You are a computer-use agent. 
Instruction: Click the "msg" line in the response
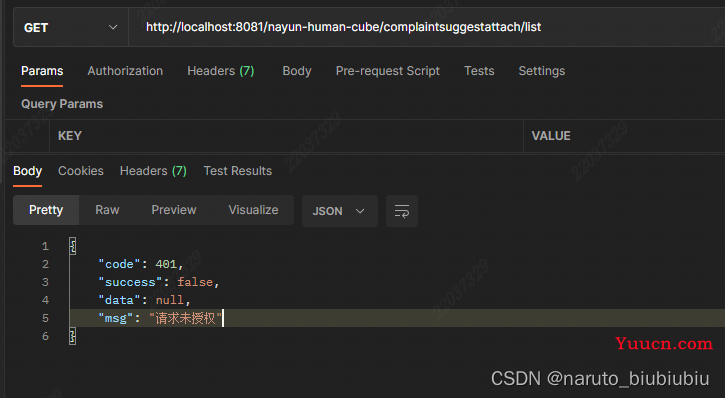(160, 318)
